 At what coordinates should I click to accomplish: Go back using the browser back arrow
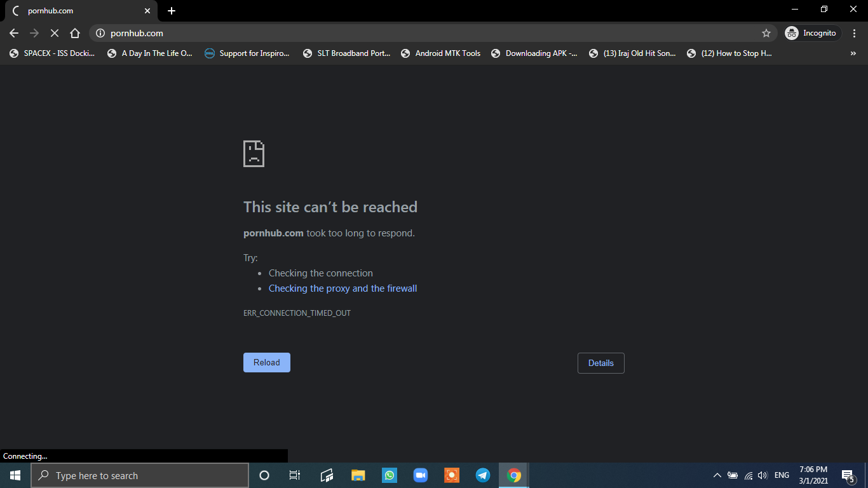point(14,33)
